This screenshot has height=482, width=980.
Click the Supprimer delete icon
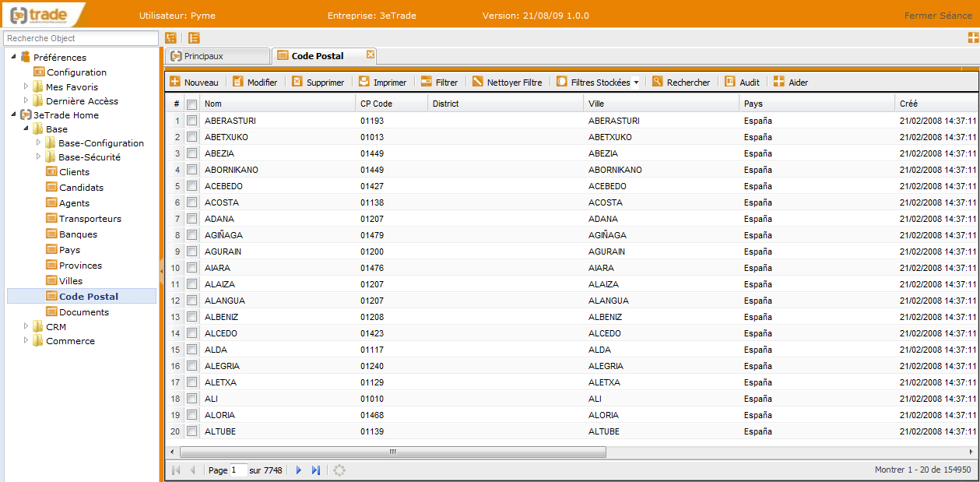coord(297,82)
